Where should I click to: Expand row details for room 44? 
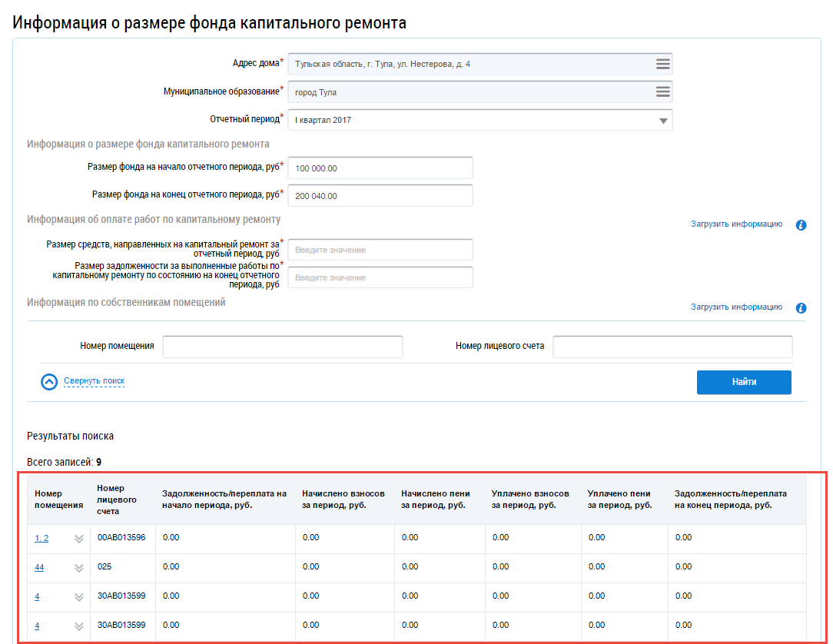point(79,568)
